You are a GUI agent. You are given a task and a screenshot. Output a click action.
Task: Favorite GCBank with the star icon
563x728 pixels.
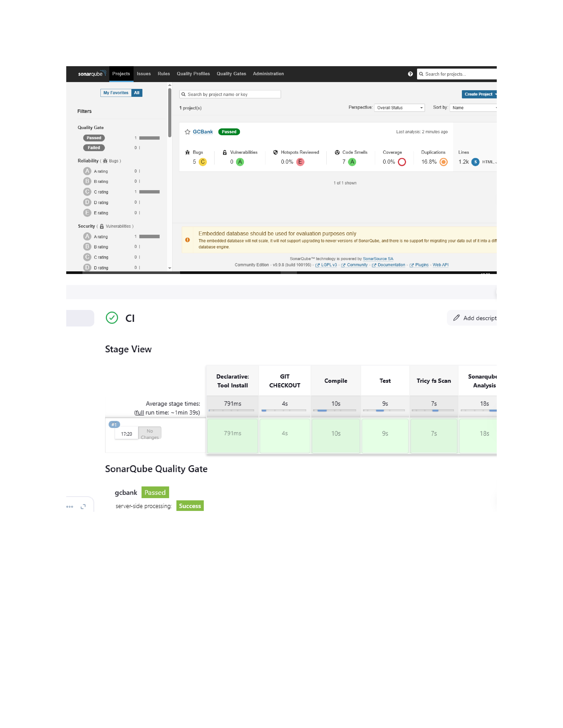pos(187,132)
